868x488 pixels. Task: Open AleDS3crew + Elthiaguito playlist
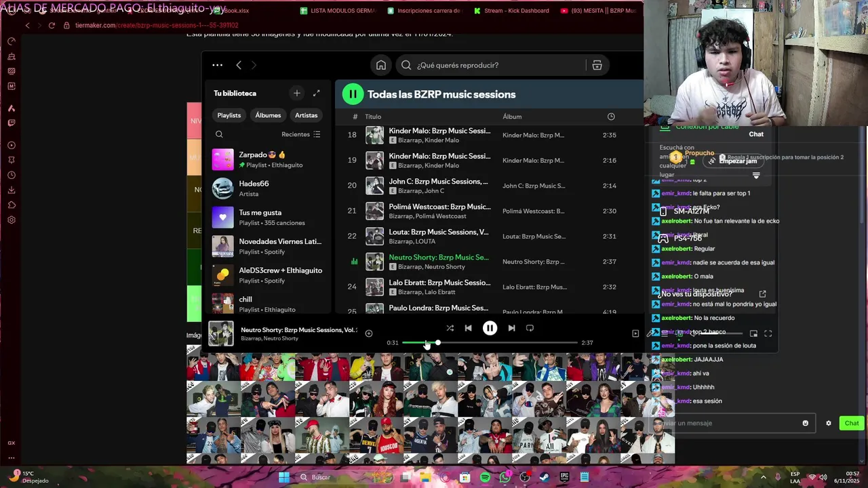pos(268,275)
